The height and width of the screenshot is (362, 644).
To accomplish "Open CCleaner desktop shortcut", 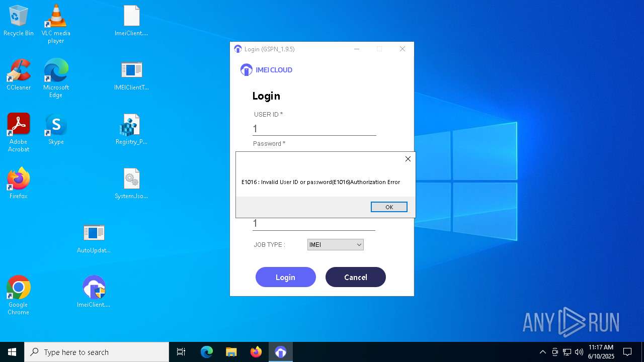I will coord(19,75).
